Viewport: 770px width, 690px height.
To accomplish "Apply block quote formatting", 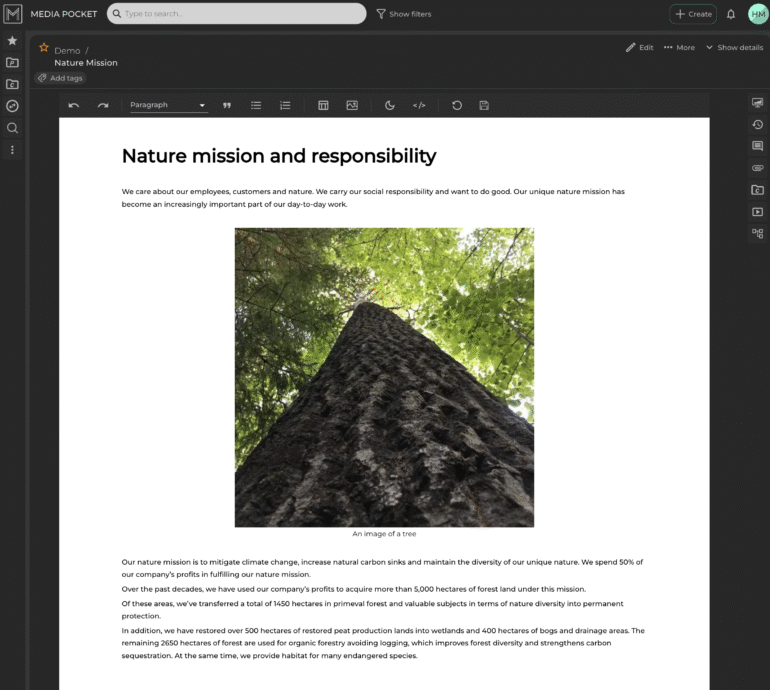I will 227,105.
